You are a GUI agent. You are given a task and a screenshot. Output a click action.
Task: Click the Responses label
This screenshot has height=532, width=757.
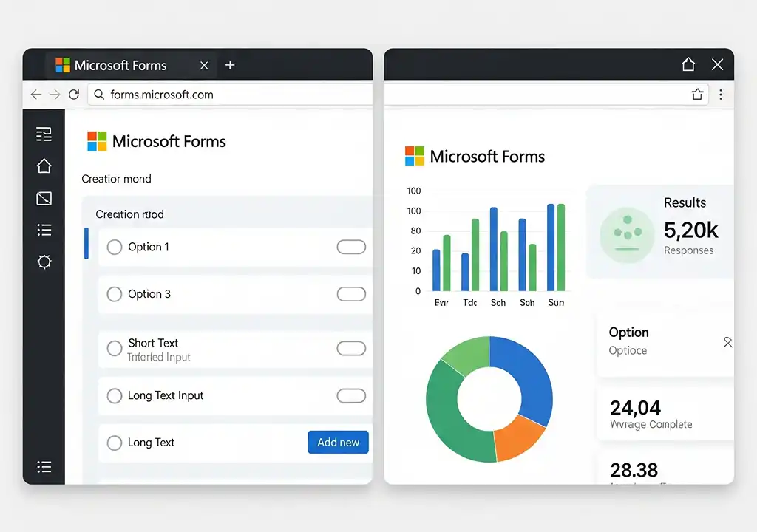point(688,250)
